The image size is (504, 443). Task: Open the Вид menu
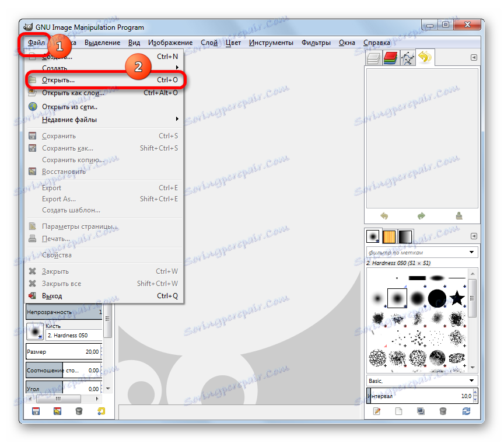click(134, 43)
